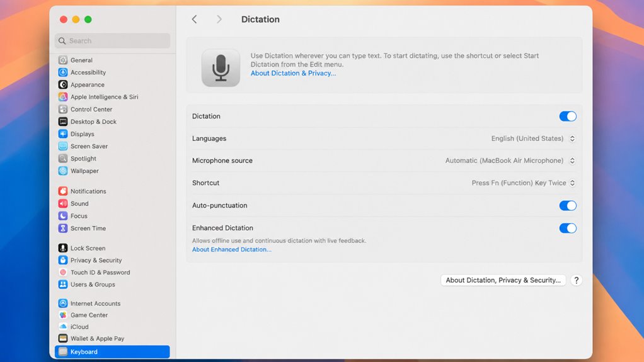
Task: Turn off the Dictation switch
Action: click(x=568, y=116)
